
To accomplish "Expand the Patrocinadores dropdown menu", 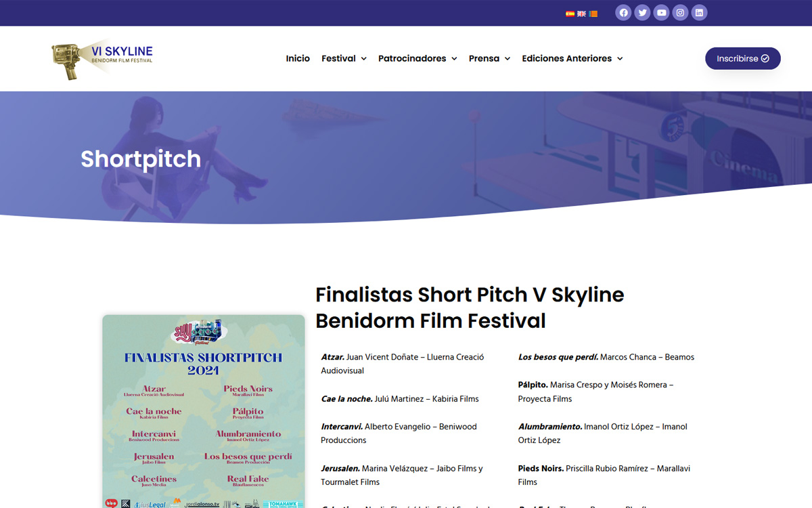I will click(x=418, y=58).
